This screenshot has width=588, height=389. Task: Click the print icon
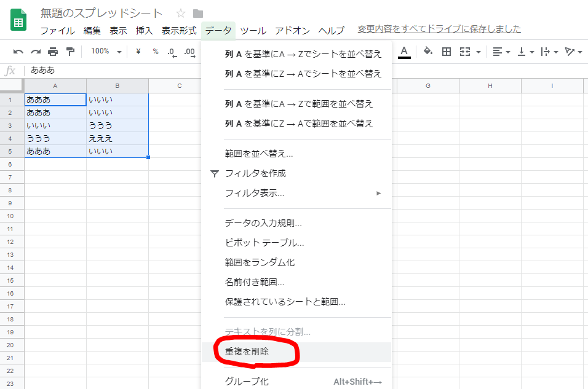(x=53, y=52)
